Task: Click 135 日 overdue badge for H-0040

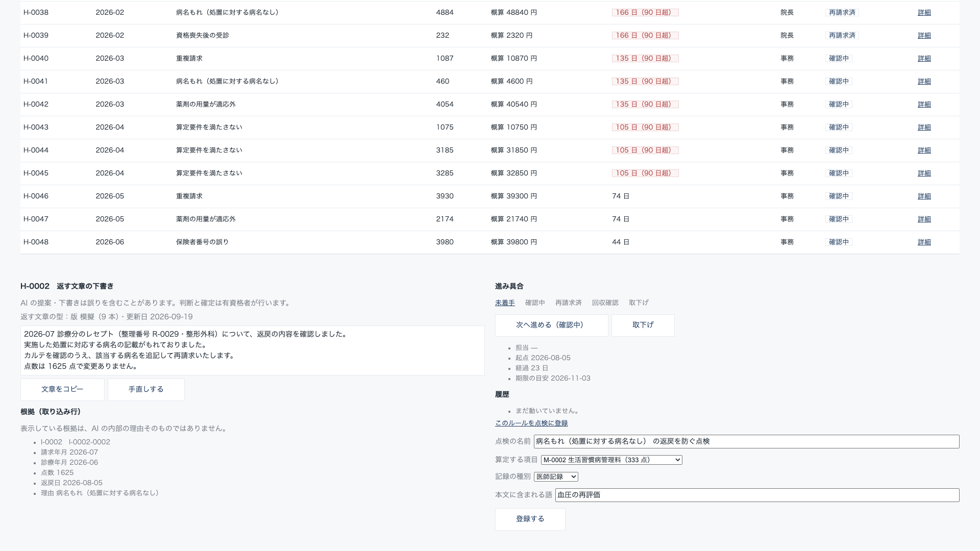Action: pyautogui.click(x=645, y=59)
